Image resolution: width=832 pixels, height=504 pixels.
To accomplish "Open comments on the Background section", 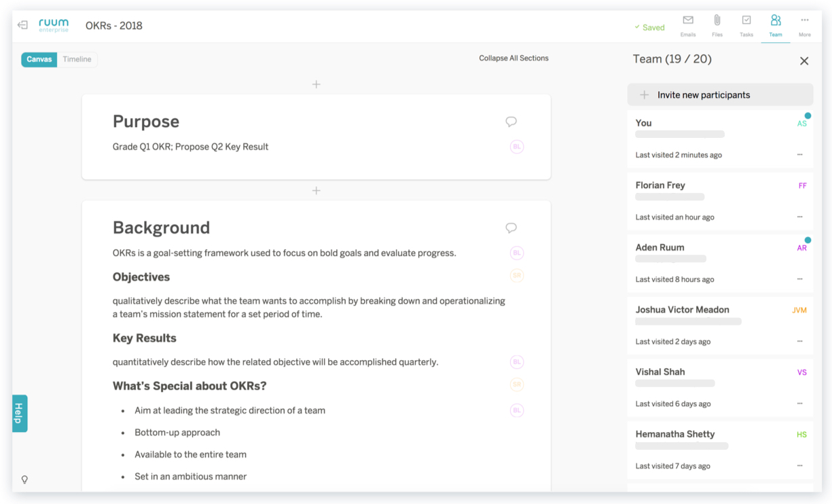I will coord(511,228).
